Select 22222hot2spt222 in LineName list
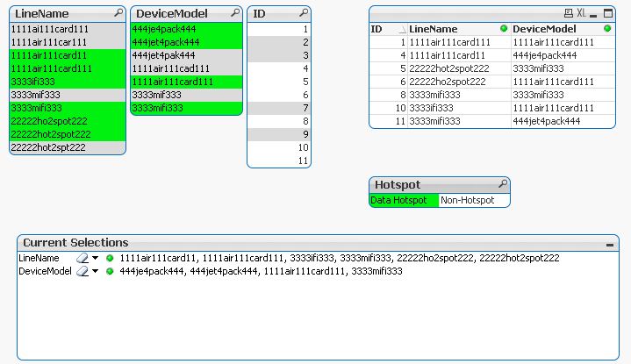The height and width of the screenshot is (364, 631). 68,147
